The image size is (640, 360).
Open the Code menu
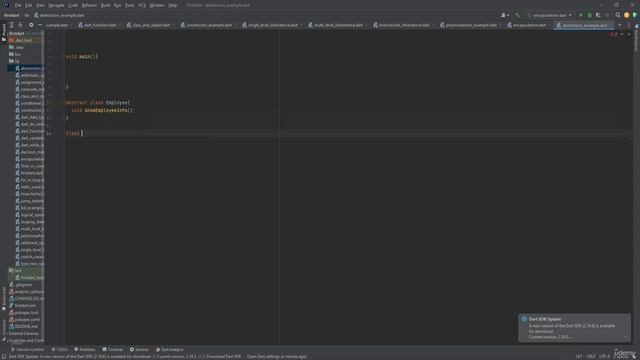[73, 5]
